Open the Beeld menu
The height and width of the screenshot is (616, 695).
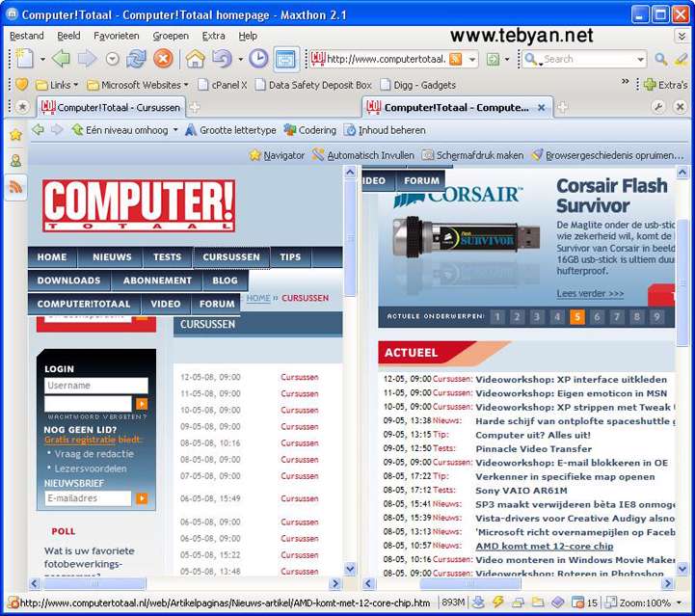point(68,36)
